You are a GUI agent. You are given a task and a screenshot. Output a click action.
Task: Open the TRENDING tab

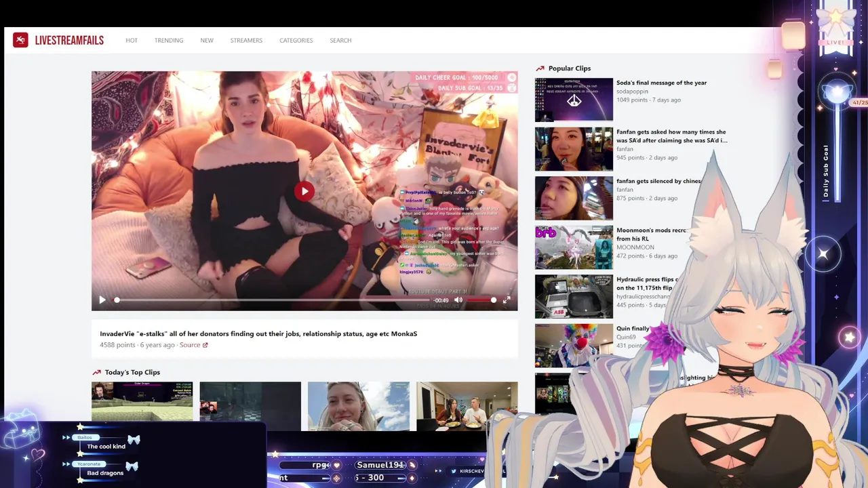coord(169,41)
